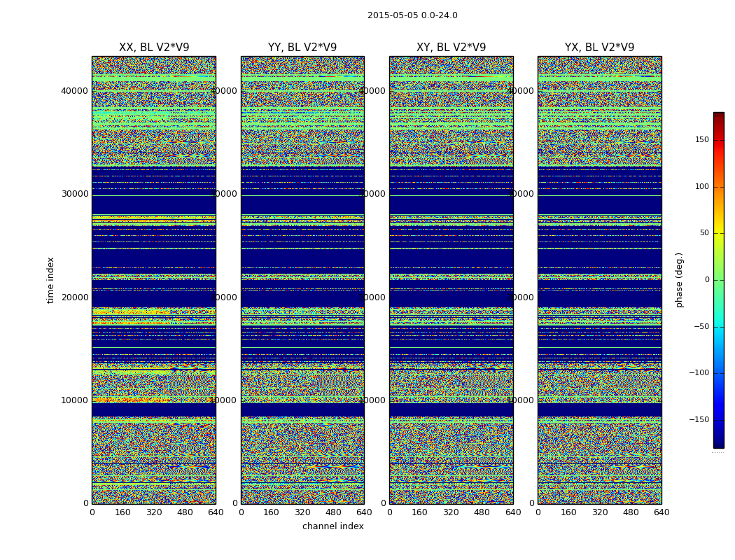
Task: Click the −50 tick on the colorbar
Action: click(701, 326)
